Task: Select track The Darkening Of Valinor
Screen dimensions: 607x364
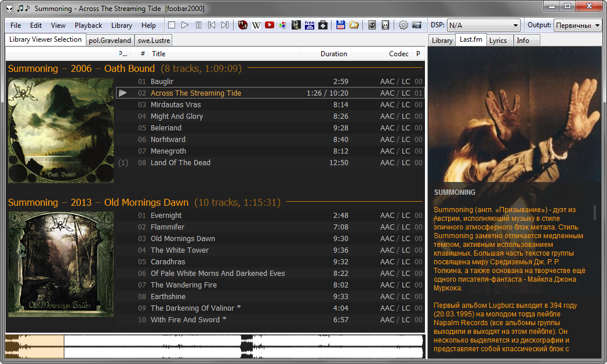Action: tap(270, 308)
